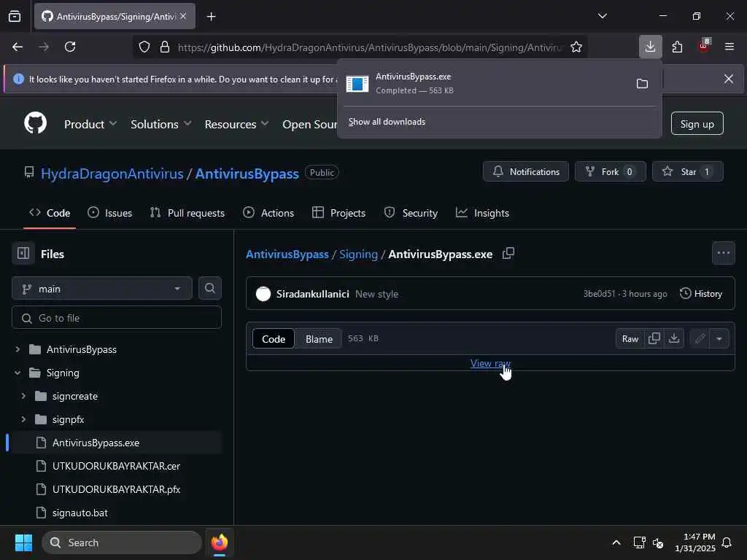
Task: Open the Firefox hamburger application menu
Action: 729,47
